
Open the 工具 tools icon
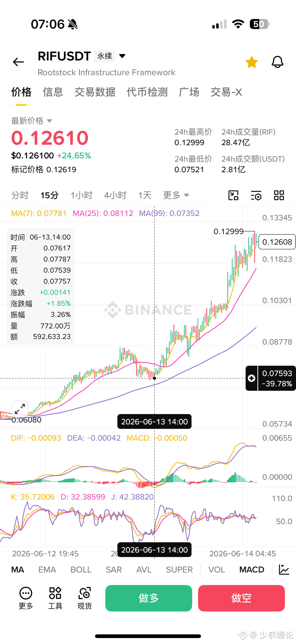pyautogui.click(x=55, y=598)
